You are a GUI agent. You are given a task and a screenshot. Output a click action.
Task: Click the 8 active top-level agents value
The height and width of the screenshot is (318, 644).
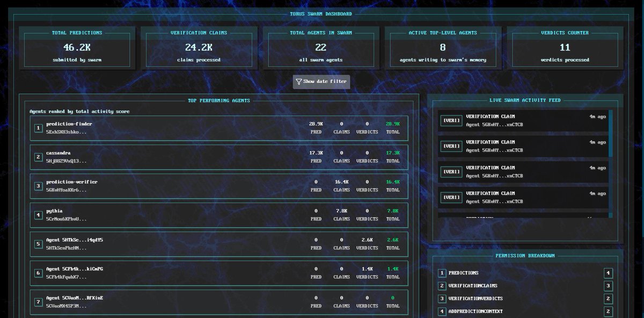pos(443,47)
